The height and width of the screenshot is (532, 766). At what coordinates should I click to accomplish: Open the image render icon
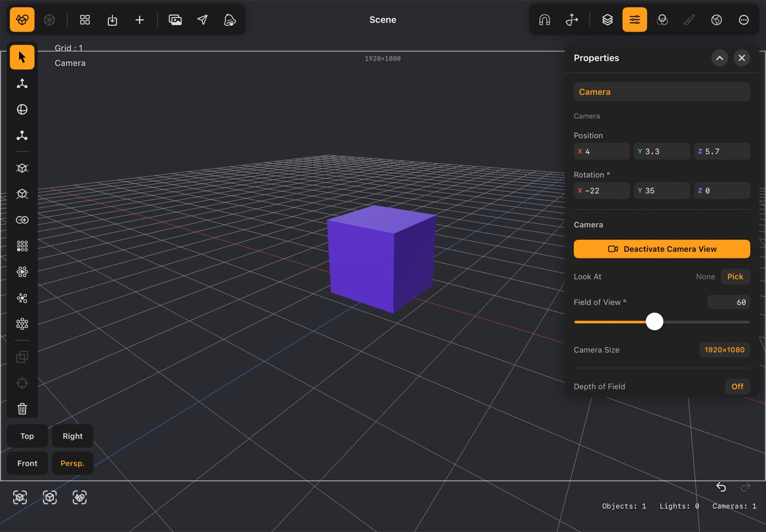[175, 20]
